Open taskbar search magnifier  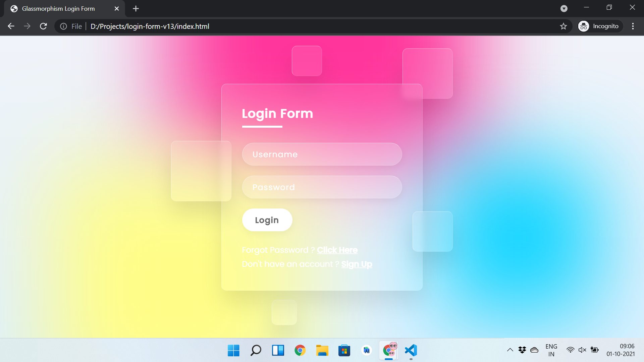coord(256,350)
